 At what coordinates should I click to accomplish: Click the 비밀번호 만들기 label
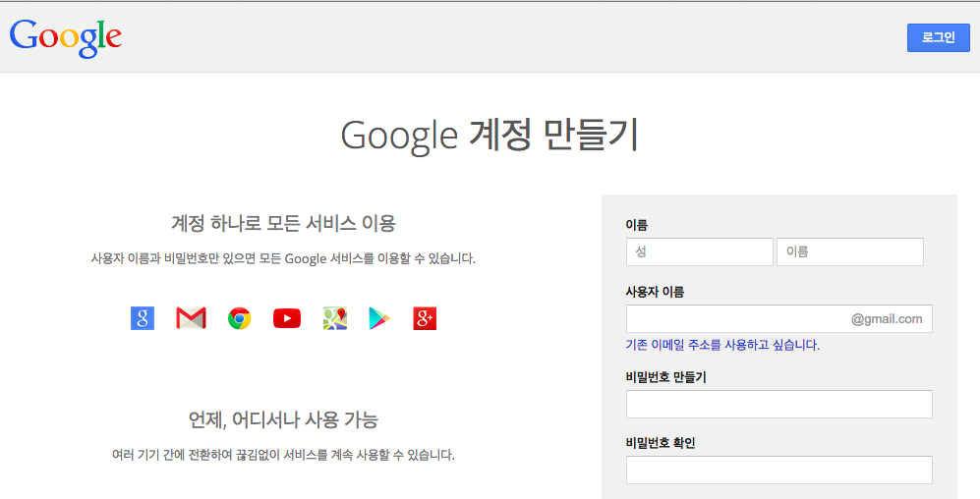coord(666,377)
